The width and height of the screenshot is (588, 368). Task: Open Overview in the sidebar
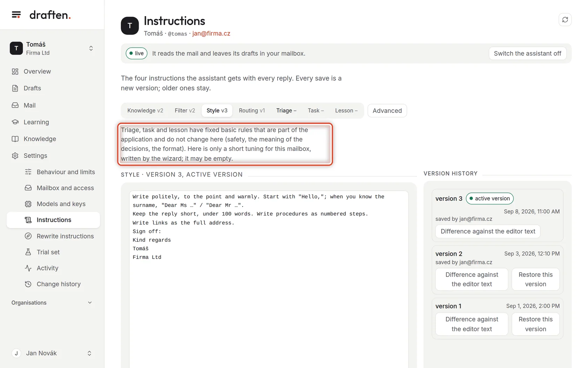click(x=53, y=71)
